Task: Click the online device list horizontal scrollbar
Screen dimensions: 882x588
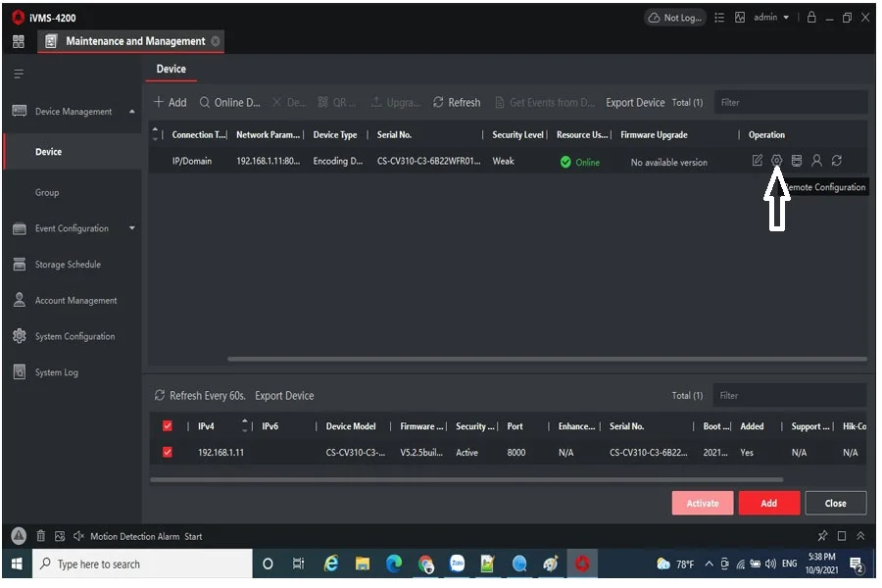Action: (466, 480)
